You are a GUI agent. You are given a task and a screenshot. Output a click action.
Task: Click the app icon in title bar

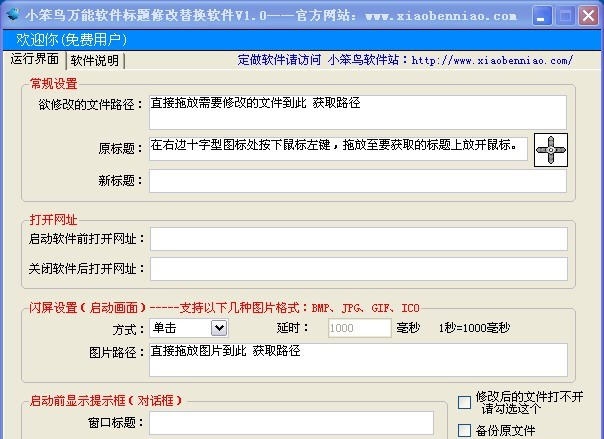[13, 15]
